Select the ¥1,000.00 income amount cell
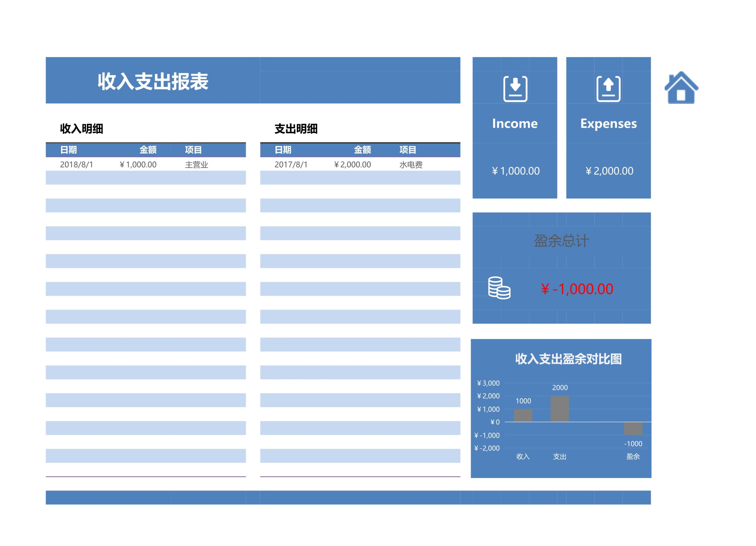Screen dimensions: 756x546 [x=138, y=165]
